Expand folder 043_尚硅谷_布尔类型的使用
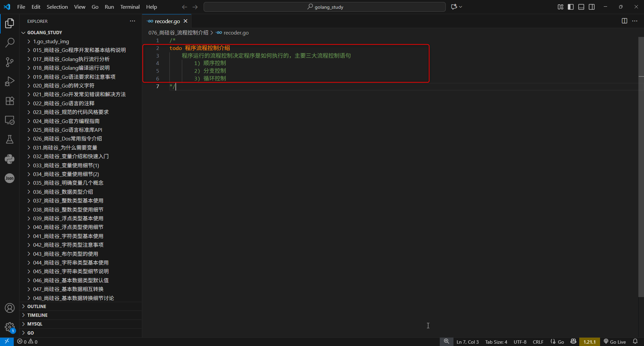This screenshot has height=346, width=644. [80, 254]
